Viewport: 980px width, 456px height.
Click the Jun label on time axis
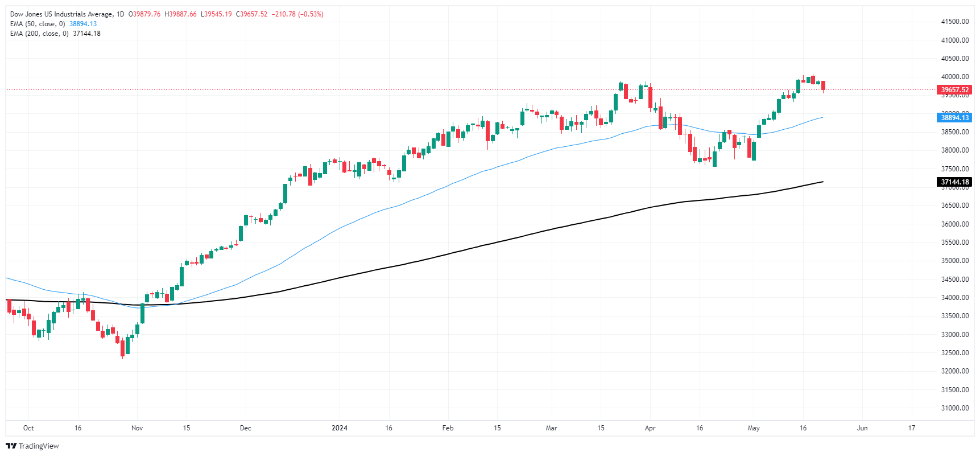tap(862, 428)
